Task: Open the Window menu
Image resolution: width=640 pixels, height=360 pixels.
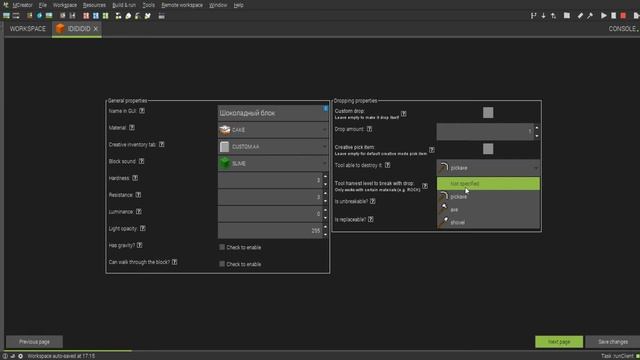Action: 218,5
